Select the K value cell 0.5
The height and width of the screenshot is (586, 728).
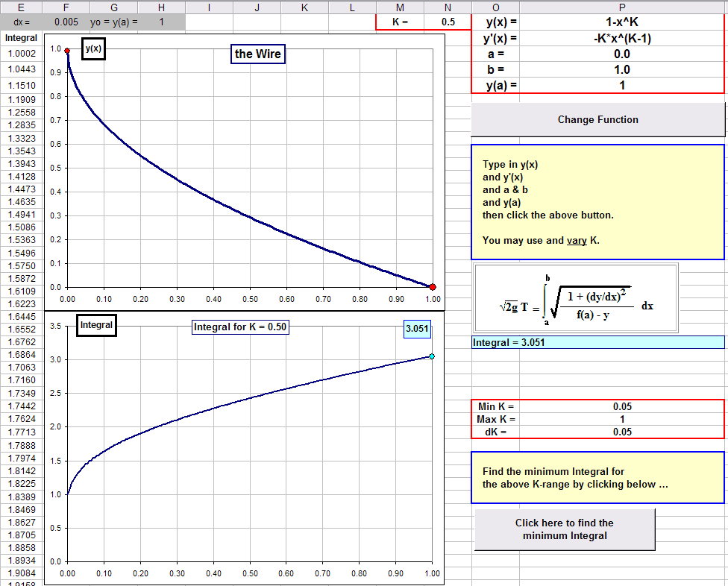click(x=448, y=22)
